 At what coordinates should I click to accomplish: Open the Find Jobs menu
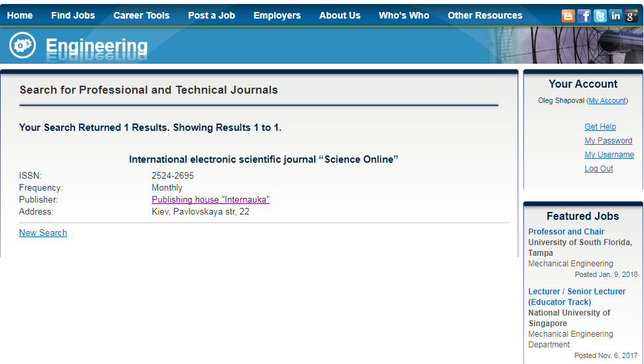[x=73, y=16]
